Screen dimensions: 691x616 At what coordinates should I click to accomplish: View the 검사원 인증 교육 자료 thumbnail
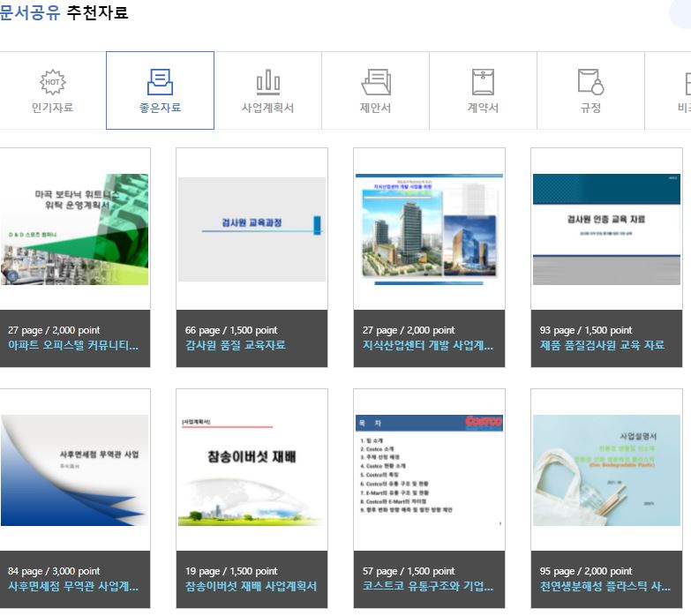tap(606, 229)
